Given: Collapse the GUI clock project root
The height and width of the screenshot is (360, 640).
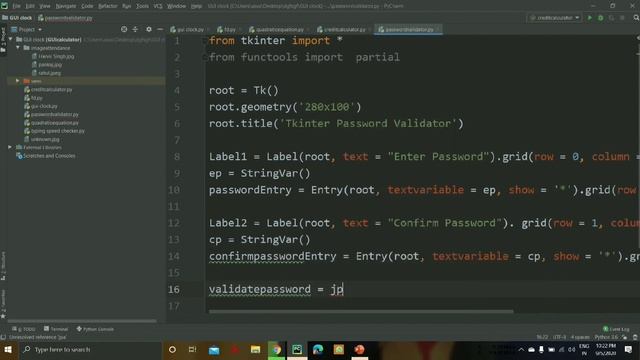Looking at the screenshot, I should (x=11, y=40).
